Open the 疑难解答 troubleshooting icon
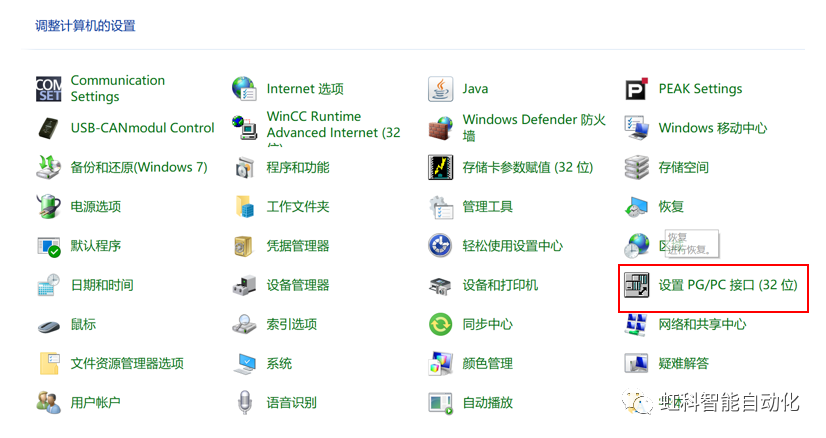The image size is (826, 438). click(636, 363)
